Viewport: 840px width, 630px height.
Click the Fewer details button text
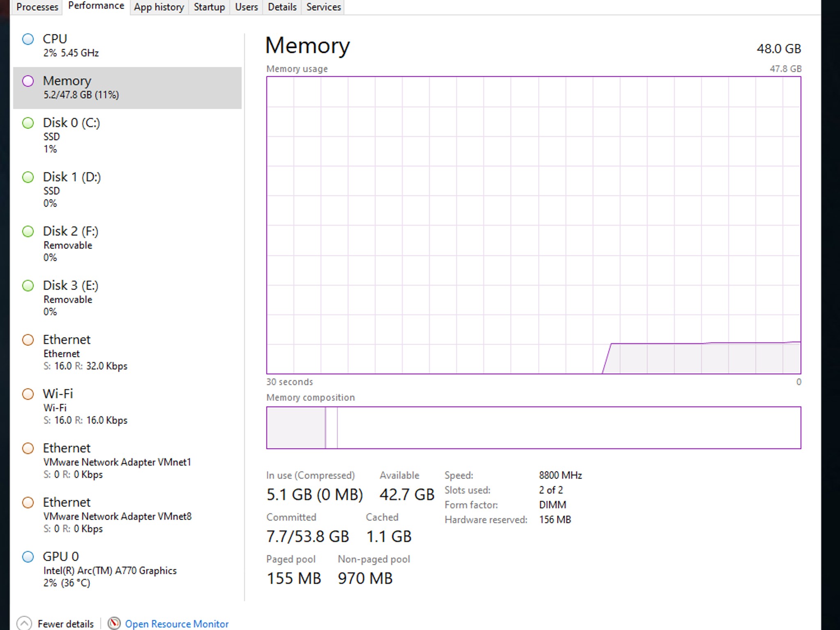tap(66, 624)
